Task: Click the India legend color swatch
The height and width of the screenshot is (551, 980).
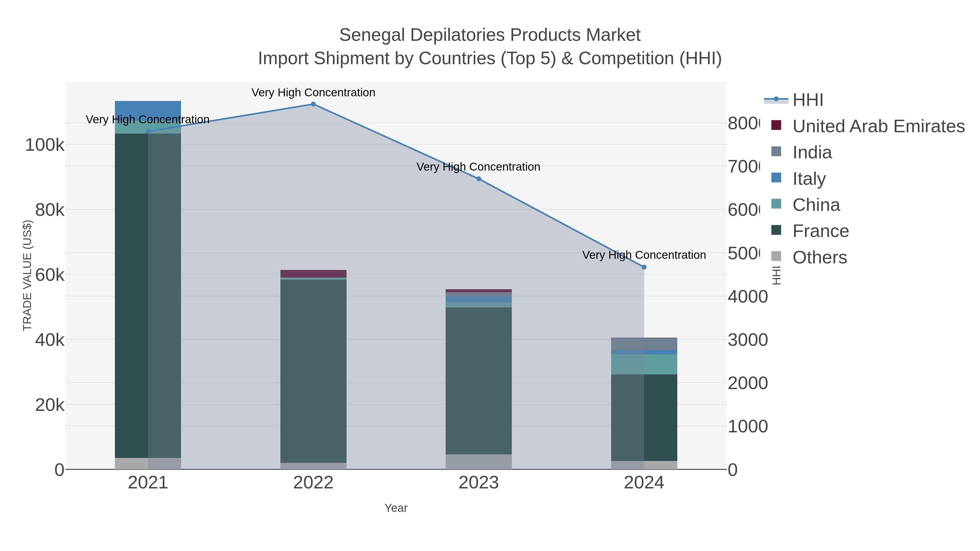Action: click(x=776, y=151)
